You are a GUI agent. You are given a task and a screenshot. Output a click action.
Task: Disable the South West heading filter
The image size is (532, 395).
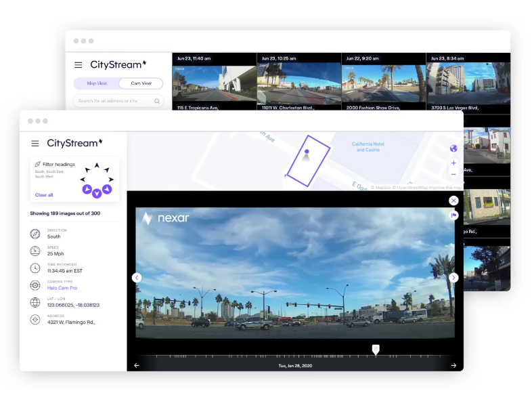pos(87,189)
